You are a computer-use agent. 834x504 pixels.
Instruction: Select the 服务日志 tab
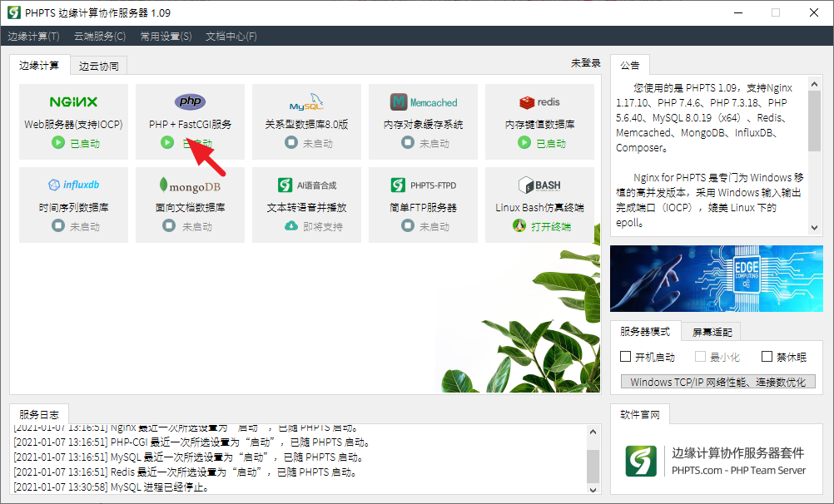(39, 414)
